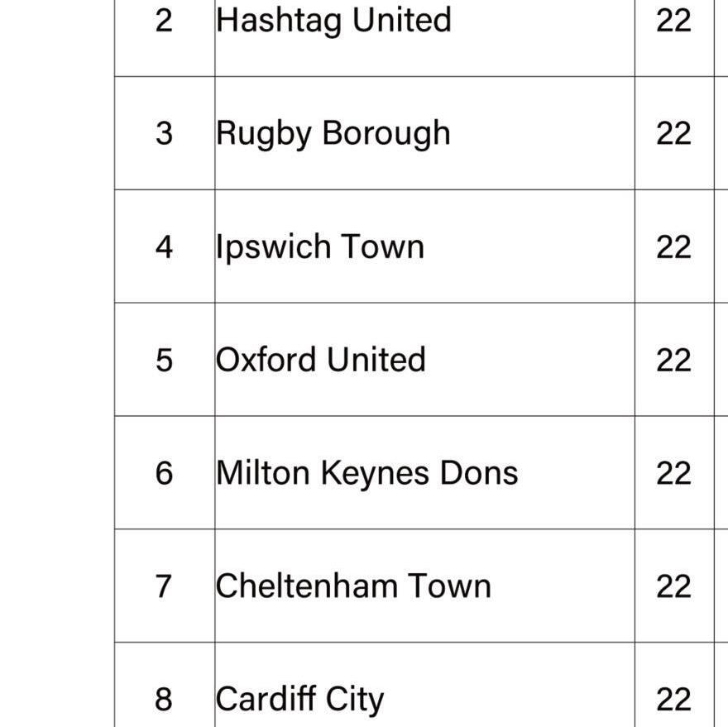Click the rank 6 cell
This screenshot has height=727, width=728.
tap(165, 473)
